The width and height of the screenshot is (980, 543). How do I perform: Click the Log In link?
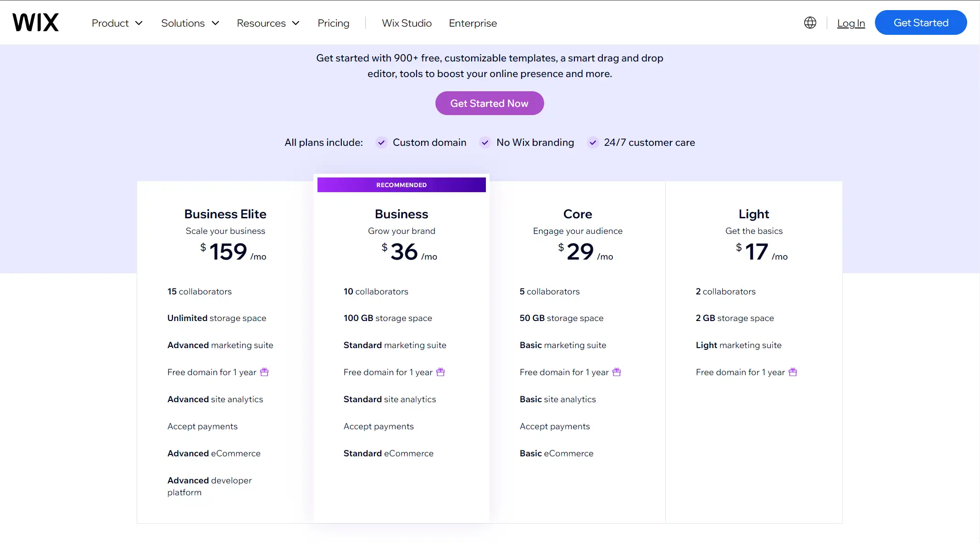pos(851,23)
